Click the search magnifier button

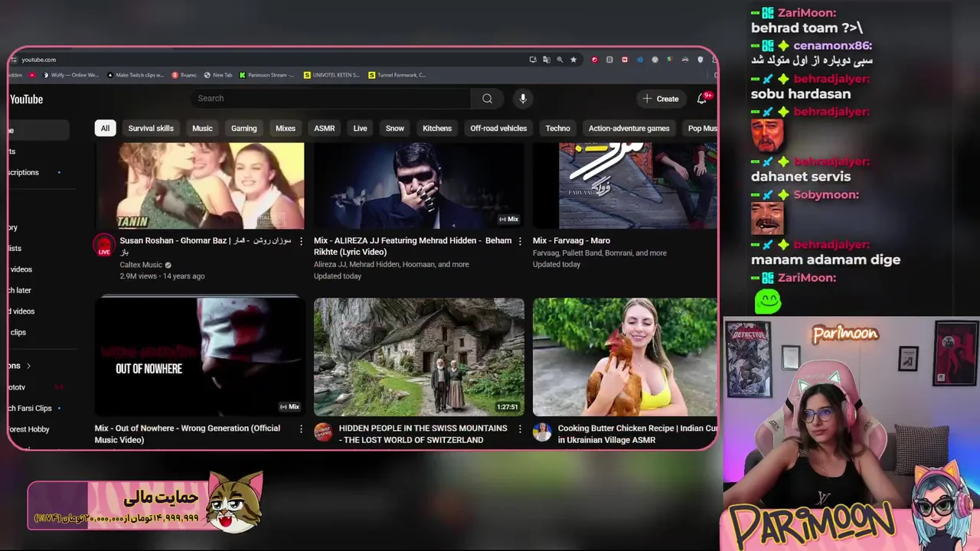point(487,99)
